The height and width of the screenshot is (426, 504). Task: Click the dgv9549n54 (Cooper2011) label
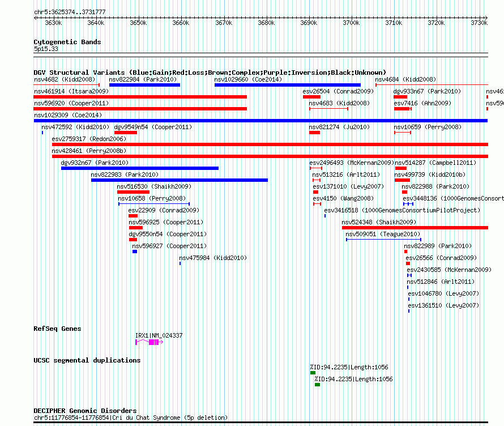tap(153, 127)
